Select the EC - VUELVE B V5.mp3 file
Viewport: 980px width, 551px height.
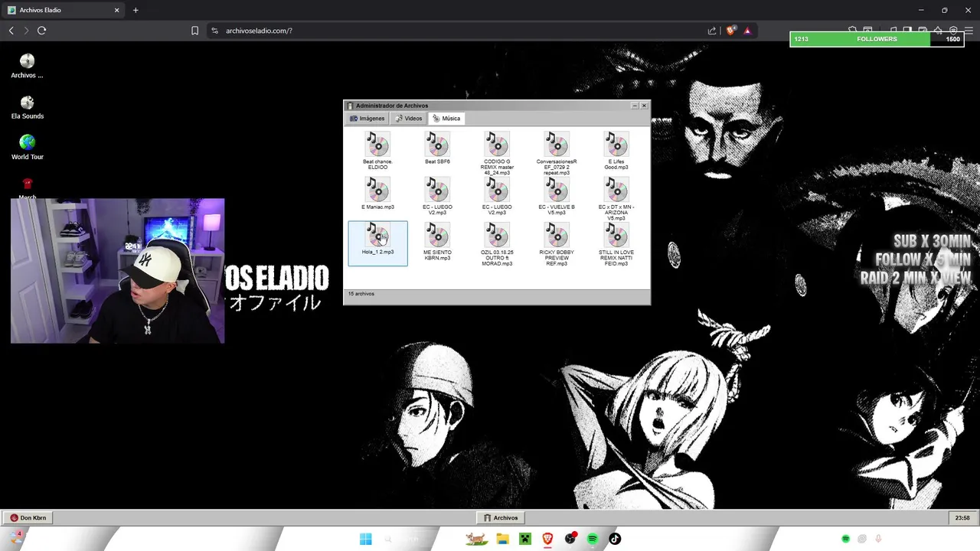tap(557, 196)
